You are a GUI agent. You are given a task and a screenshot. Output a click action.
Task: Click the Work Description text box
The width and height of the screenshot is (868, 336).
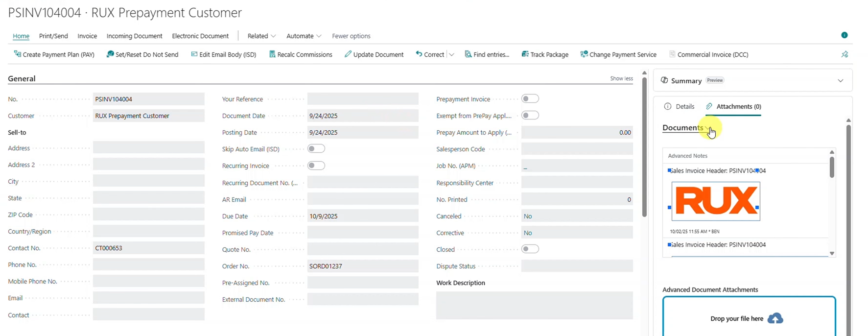[534, 306]
